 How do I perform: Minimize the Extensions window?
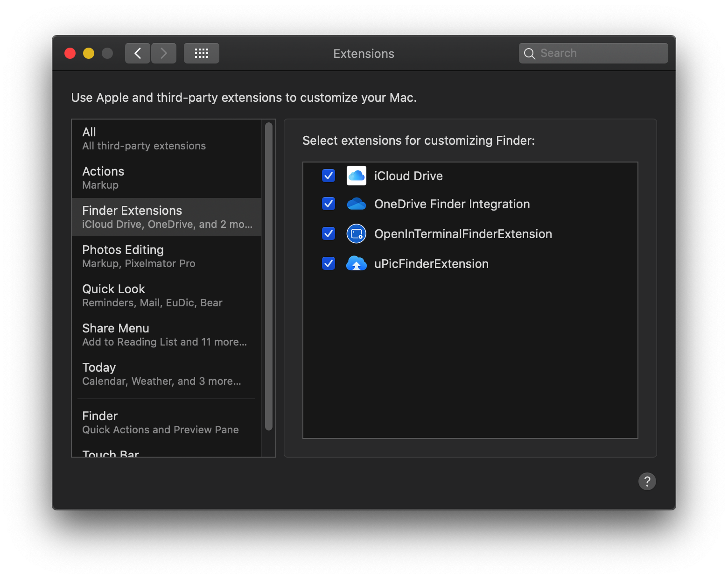pyautogui.click(x=89, y=53)
